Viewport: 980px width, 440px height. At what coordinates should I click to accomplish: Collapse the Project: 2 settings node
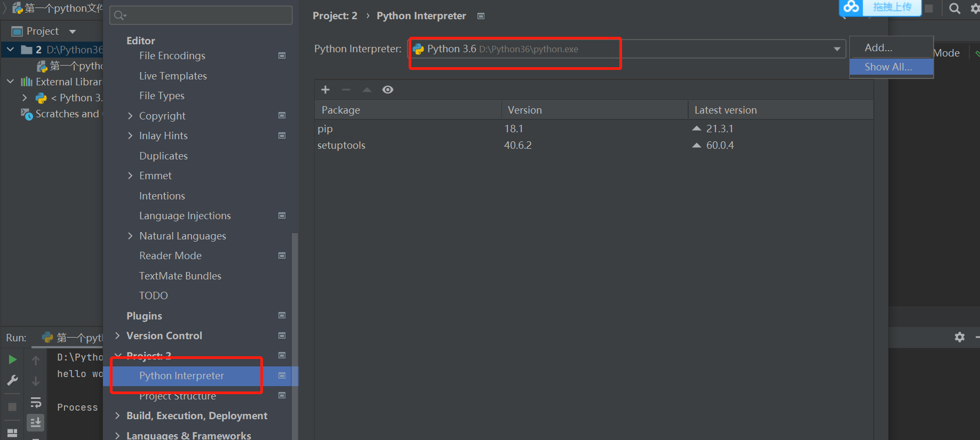tap(118, 355)
